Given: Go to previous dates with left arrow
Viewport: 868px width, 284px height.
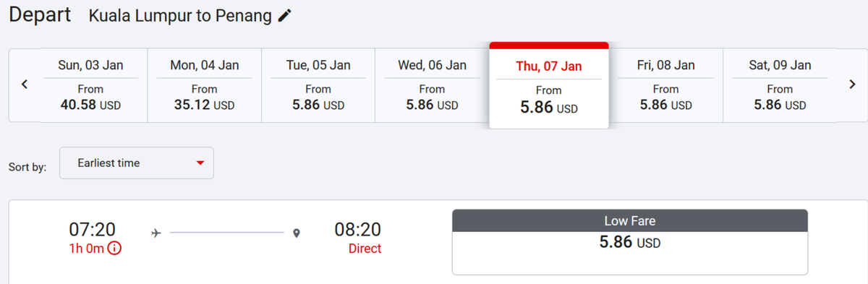Looking at the screenshot, I should (24, 85).
